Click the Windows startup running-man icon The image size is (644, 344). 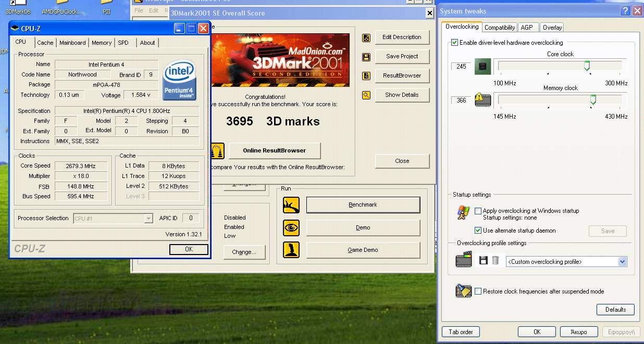(463, 213)
